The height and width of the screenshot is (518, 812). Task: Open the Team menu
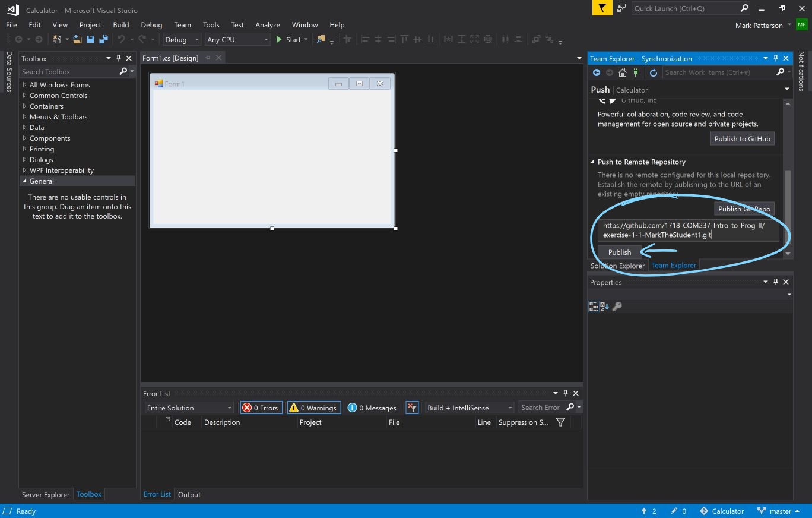click(182, 25)
